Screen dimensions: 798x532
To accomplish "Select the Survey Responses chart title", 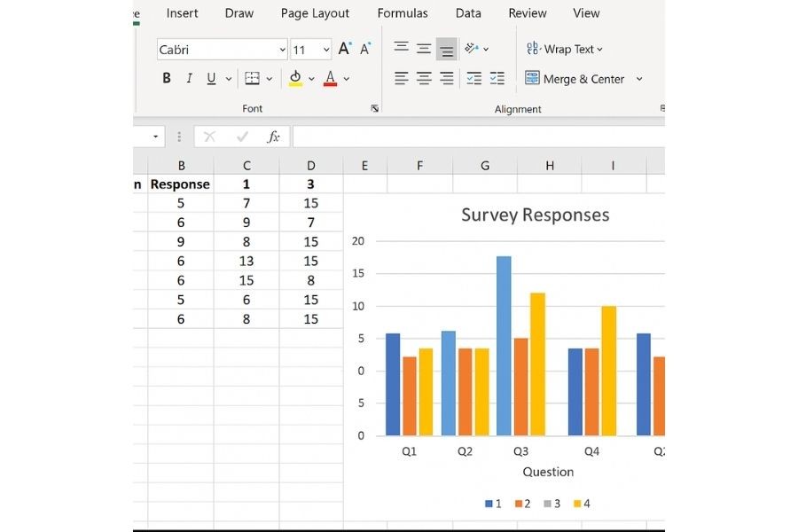I will click(x=536, y=215).
